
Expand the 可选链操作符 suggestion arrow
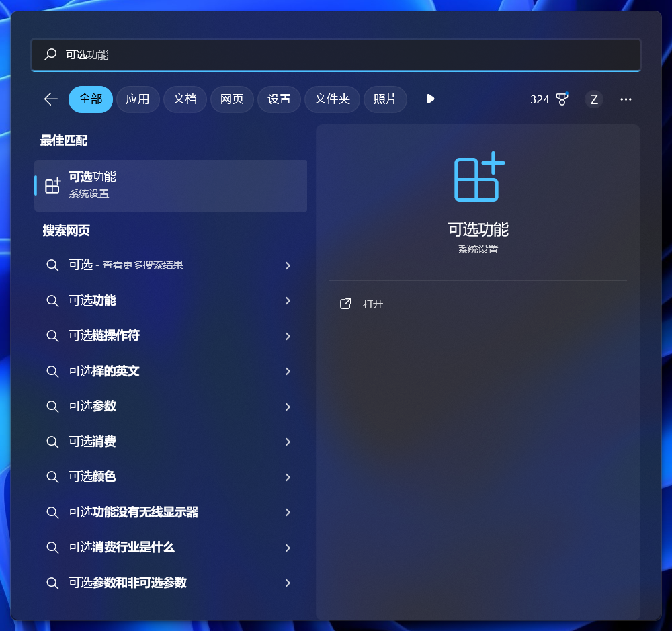(288, 336)
